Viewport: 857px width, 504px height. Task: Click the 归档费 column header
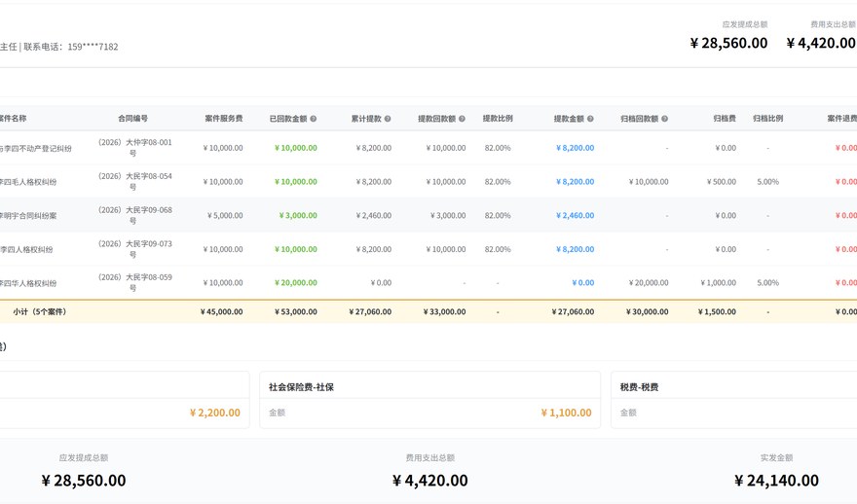point(725,118)
